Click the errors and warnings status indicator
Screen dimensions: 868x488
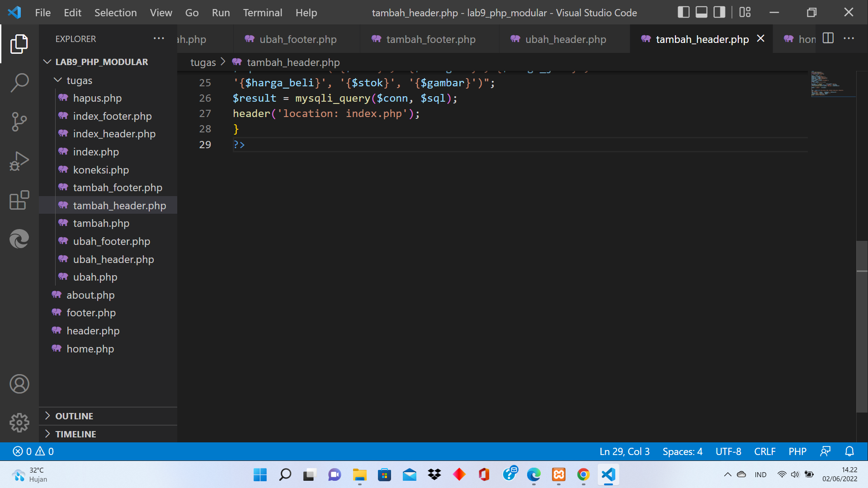33,451
